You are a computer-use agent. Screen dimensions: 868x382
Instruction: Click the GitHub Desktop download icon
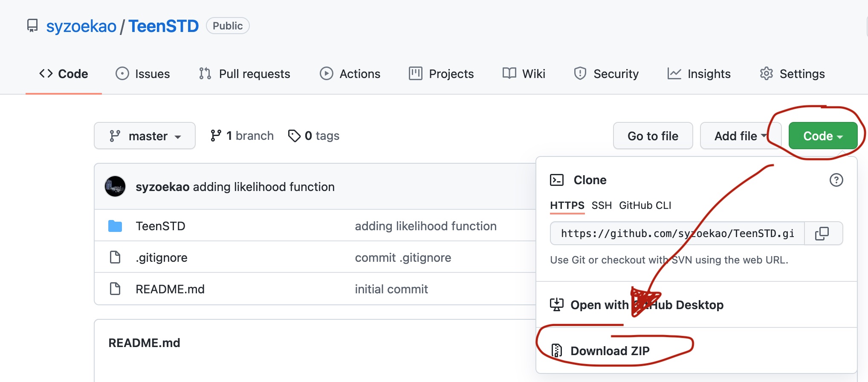(557, 304)
